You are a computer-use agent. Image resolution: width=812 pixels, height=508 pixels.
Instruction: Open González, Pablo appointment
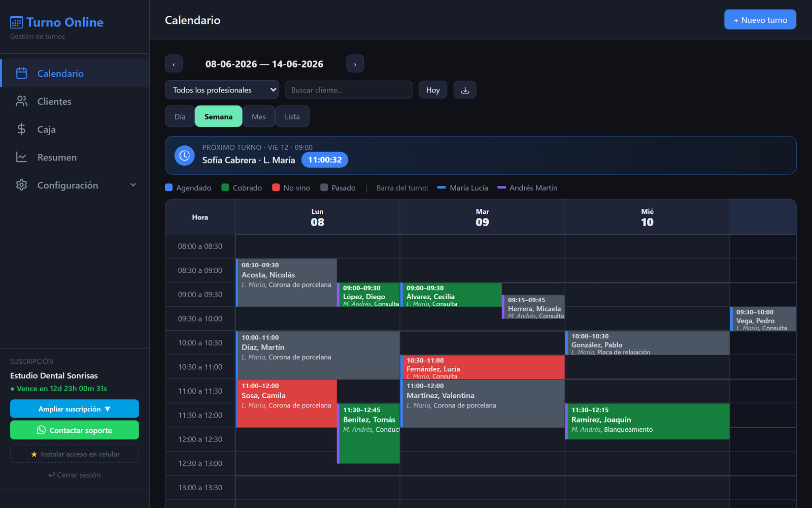point(648,343)
